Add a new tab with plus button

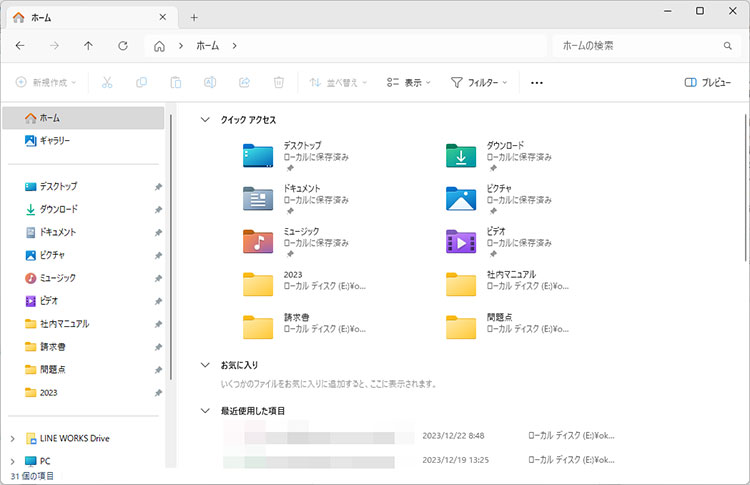coord(194,17)
